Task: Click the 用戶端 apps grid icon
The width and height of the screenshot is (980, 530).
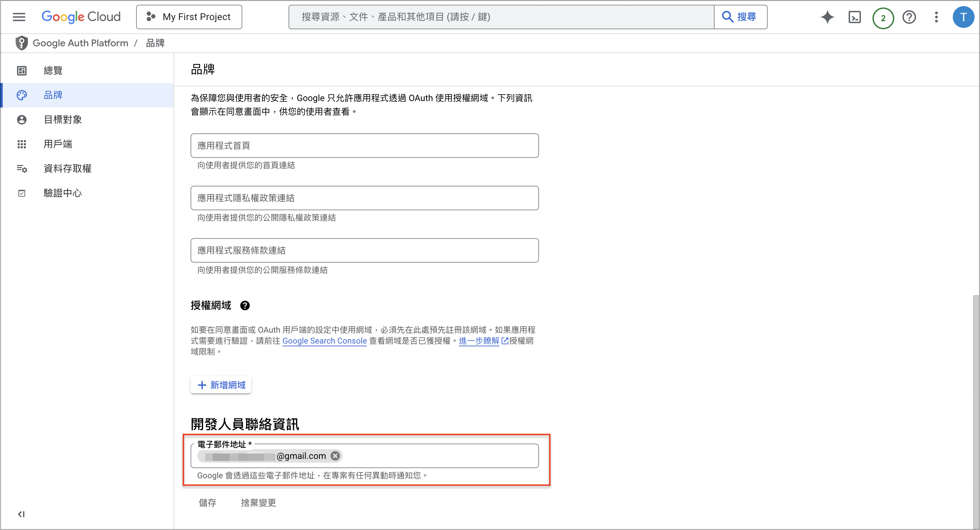Action: [x=22, y=144]
